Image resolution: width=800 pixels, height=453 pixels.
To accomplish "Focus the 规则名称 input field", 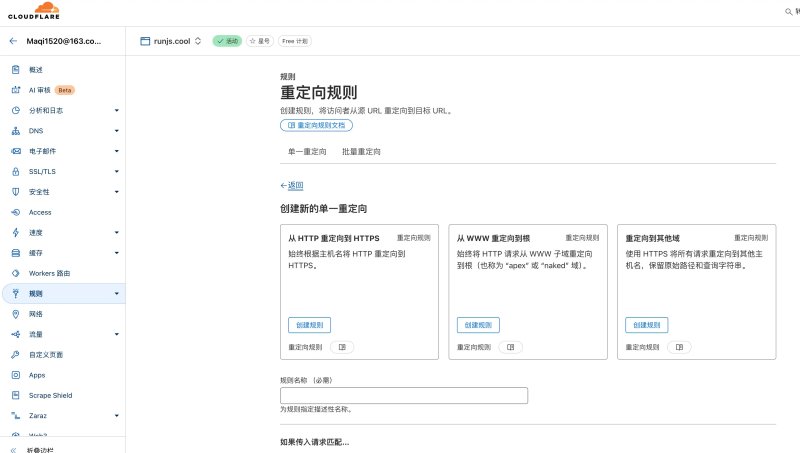I will (404, 395).
